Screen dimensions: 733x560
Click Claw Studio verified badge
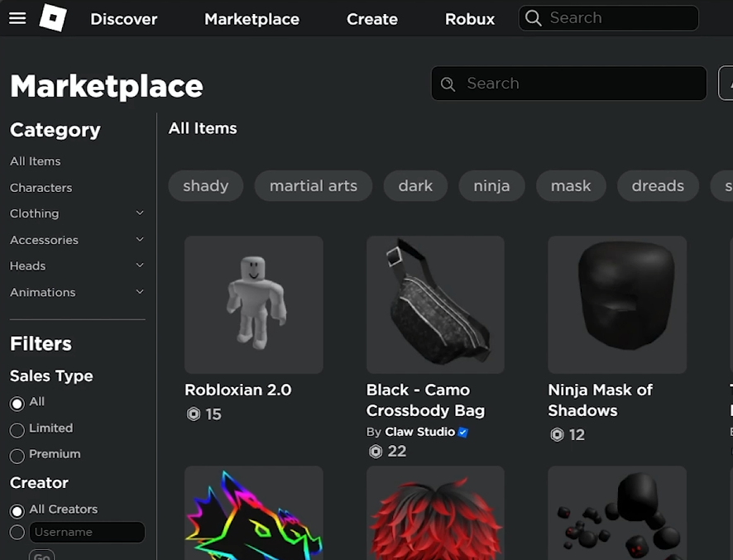462,432
